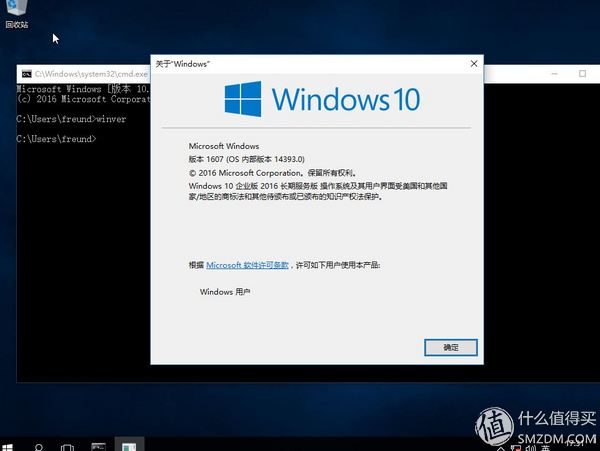Screen dimensions: 600x451
Task: Open the Microsoft 软件许可条款 link
Action: coord(247,265)
